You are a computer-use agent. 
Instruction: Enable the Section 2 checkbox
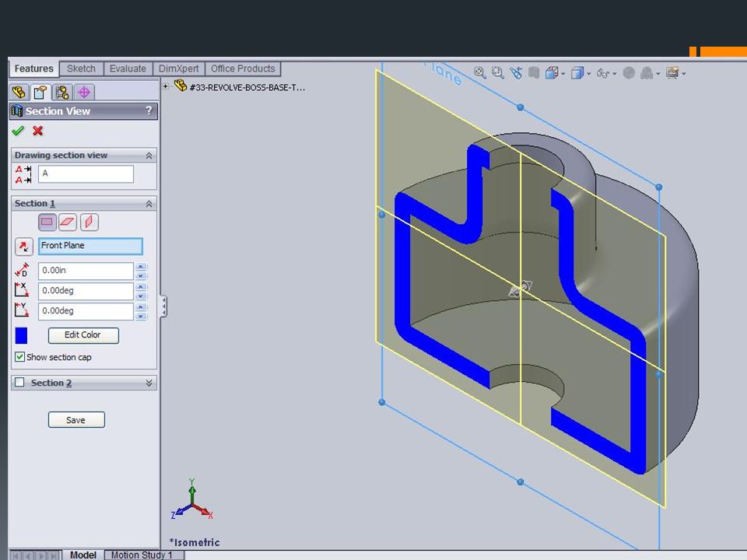[x=19, y=383]
